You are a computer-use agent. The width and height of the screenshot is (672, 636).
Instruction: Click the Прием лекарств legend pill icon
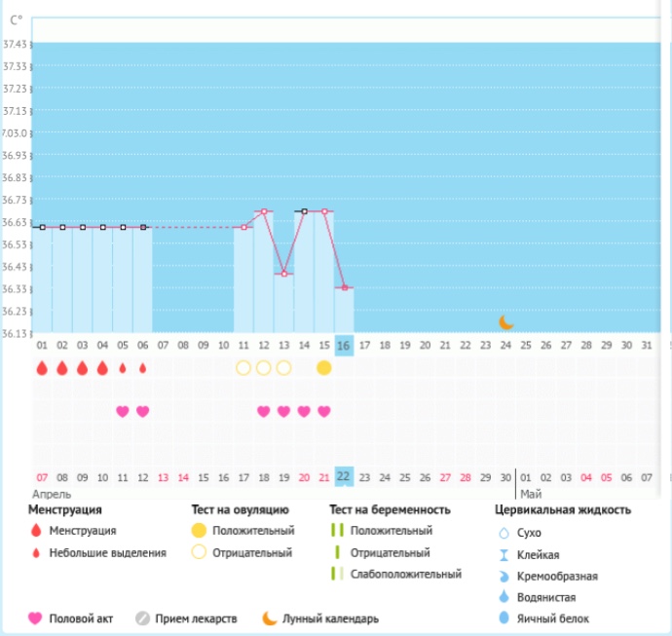142,618
